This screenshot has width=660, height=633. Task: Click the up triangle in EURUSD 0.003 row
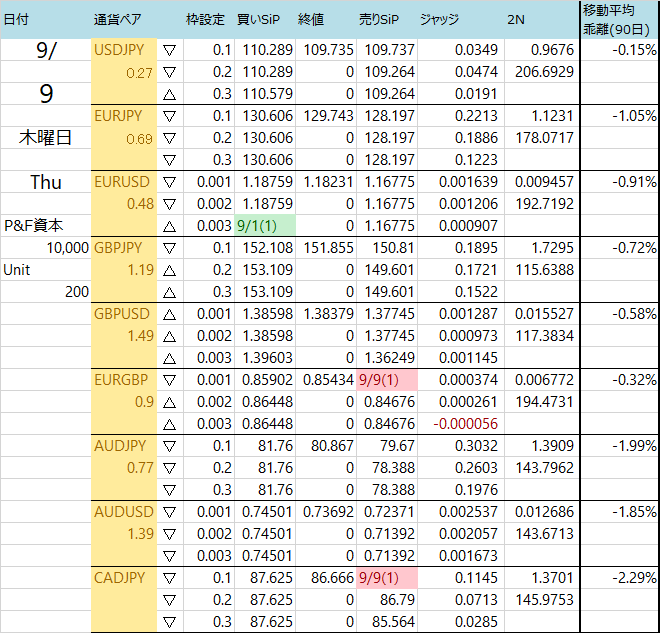click(169, 226)
